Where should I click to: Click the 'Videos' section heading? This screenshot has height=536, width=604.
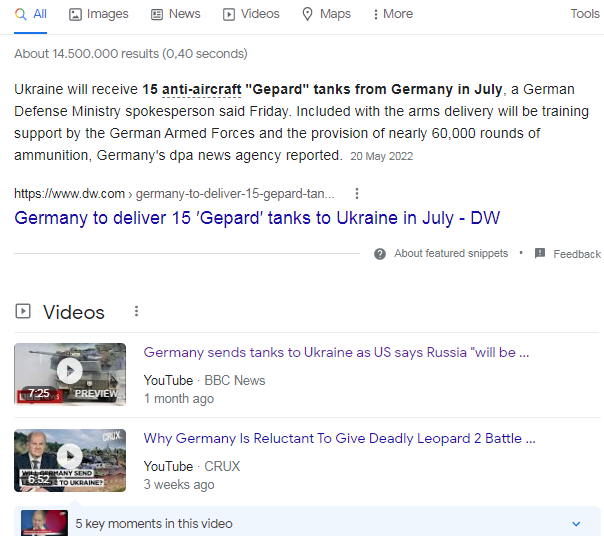pos(74,312)
